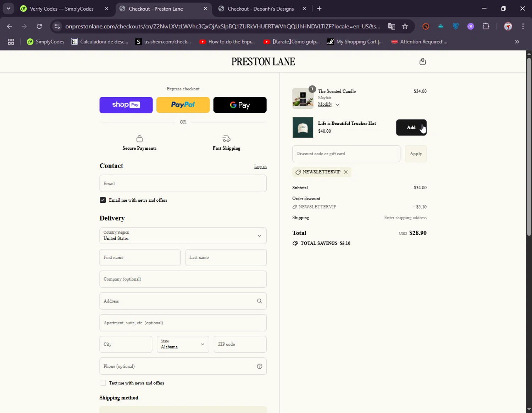The image size is (532, 413).
Task: Add Life is Beautiful Trucker Hat
Action: point(411,127)
